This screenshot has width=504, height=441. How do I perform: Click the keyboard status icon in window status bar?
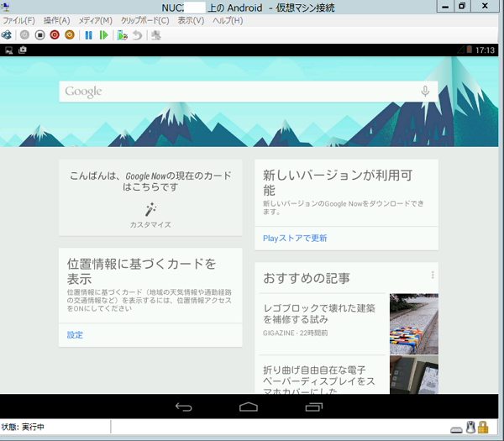tap(456, 430)
